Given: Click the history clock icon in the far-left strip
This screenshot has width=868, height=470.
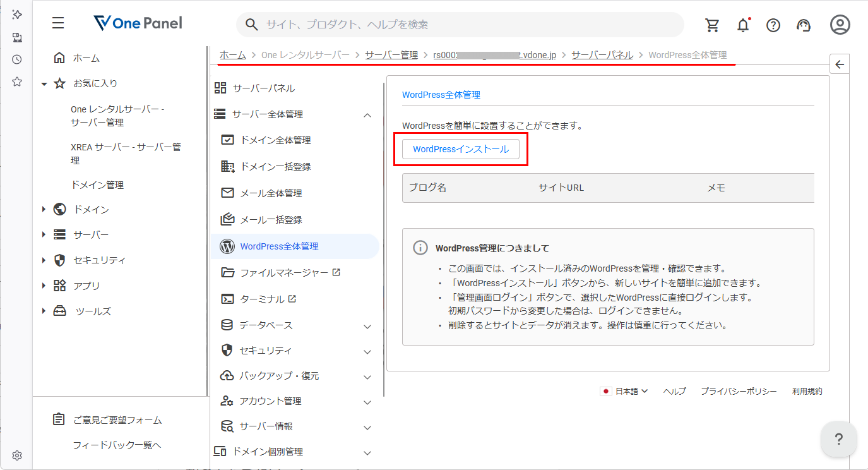Looking at the screenshot, I should click(16, 59).
